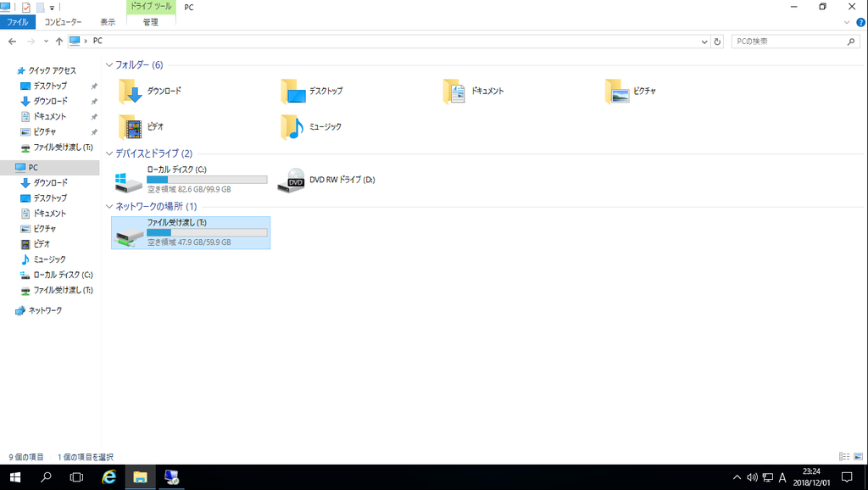This screenshot has height=490, width=868.
Task: Open the 表示 ribbon tab
Action: coord(108,22)
